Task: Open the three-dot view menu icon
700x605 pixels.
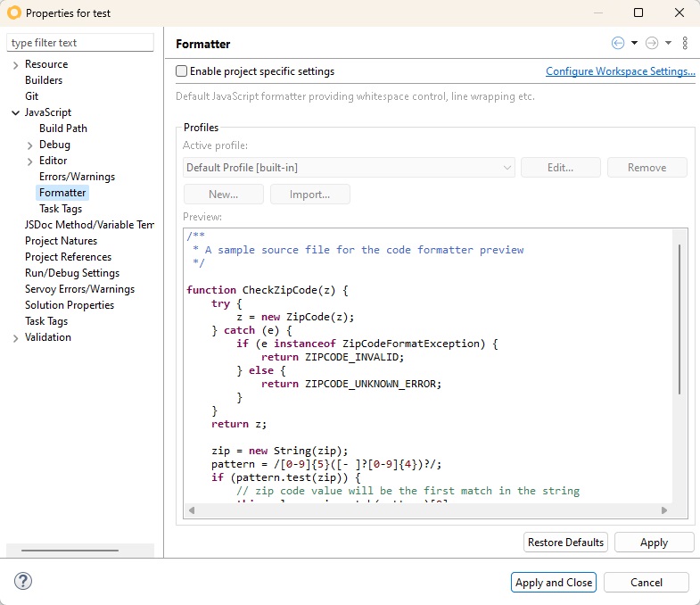Action: tap(685, 43)
